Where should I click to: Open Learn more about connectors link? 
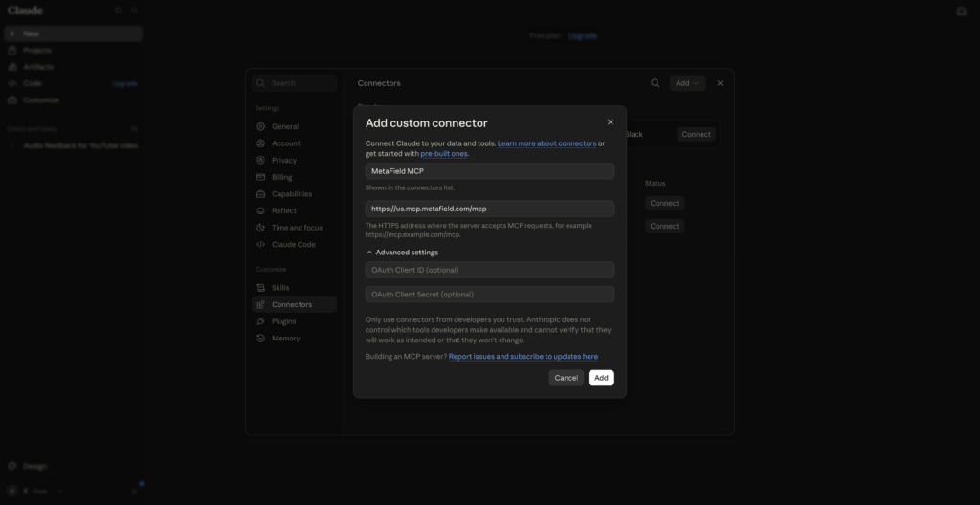(546, 143)
